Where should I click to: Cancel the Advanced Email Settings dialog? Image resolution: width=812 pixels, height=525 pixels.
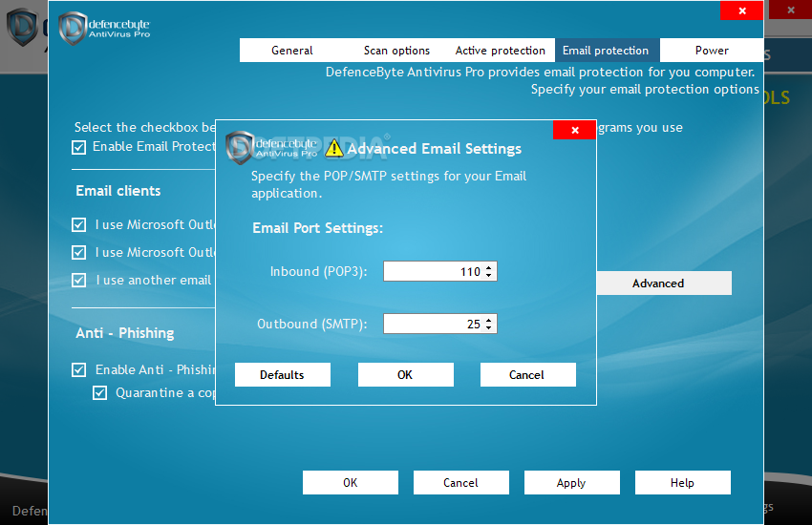click(x=527, y=374)
